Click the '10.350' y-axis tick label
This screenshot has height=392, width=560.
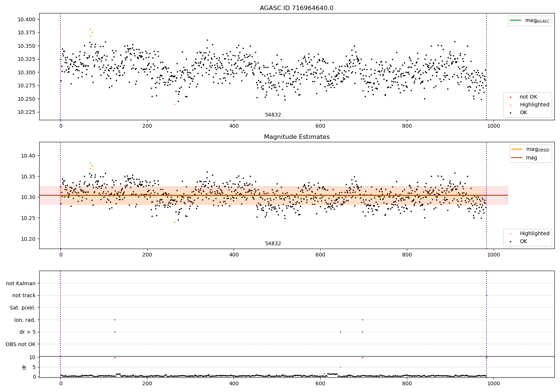(27, 46)
